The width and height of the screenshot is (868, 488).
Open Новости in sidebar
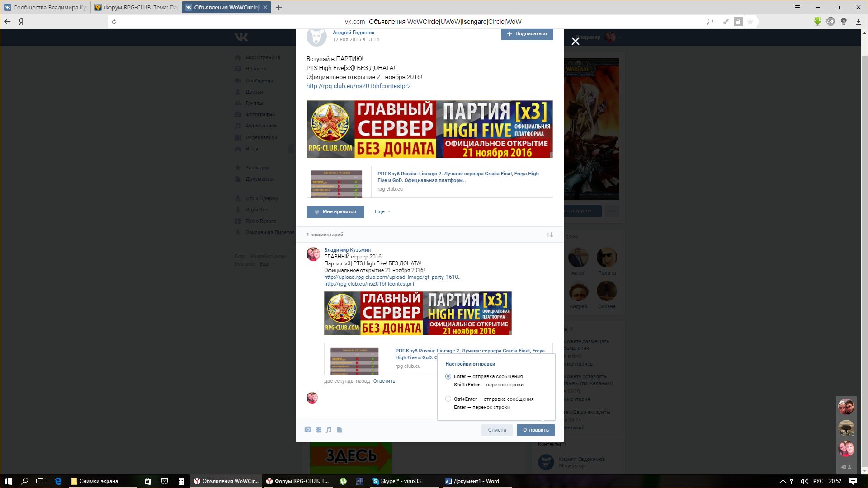(x=255, y=69)
